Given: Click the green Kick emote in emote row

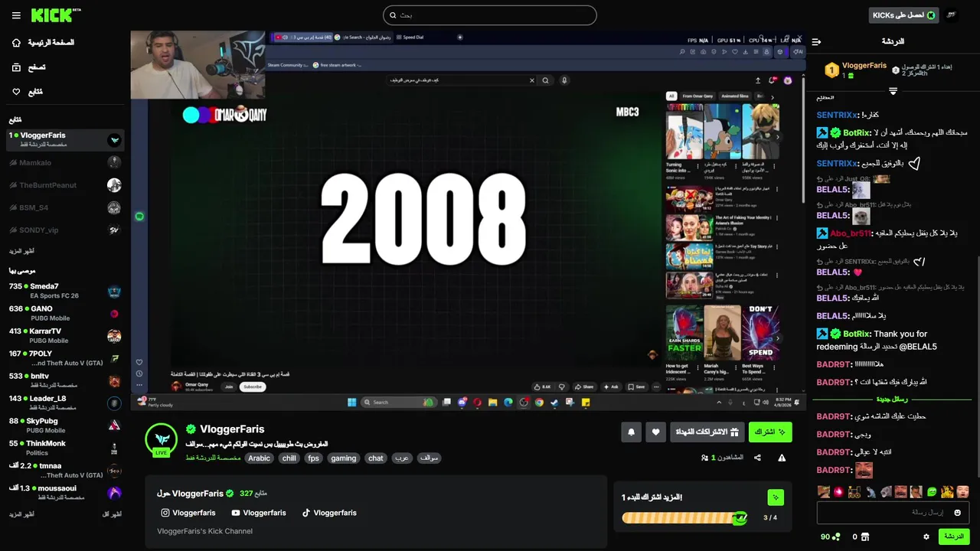Looking at the screenshot, I should click(932, 492).
